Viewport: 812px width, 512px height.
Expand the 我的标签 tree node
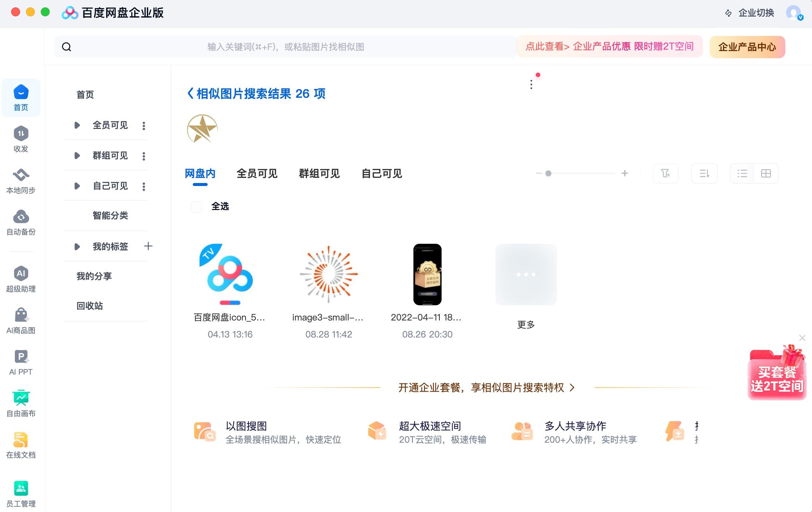tap(77, 247)
